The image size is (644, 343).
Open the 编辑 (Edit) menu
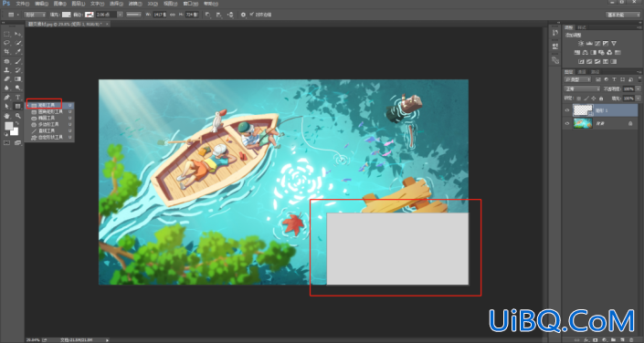pyautogui.click(x=41, y=4)
